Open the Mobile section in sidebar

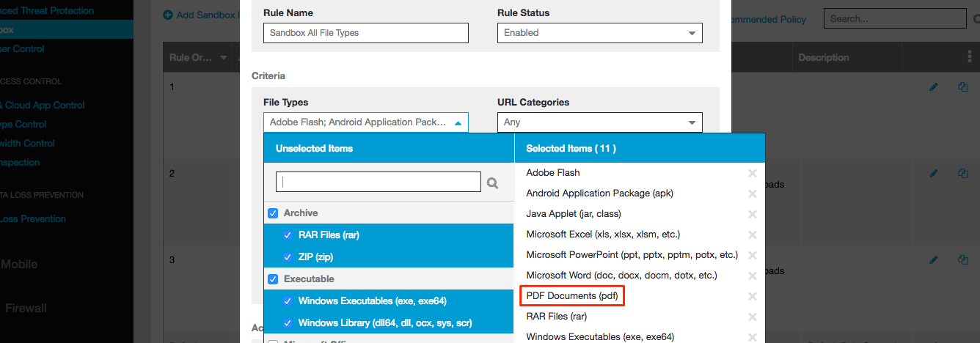19,265
